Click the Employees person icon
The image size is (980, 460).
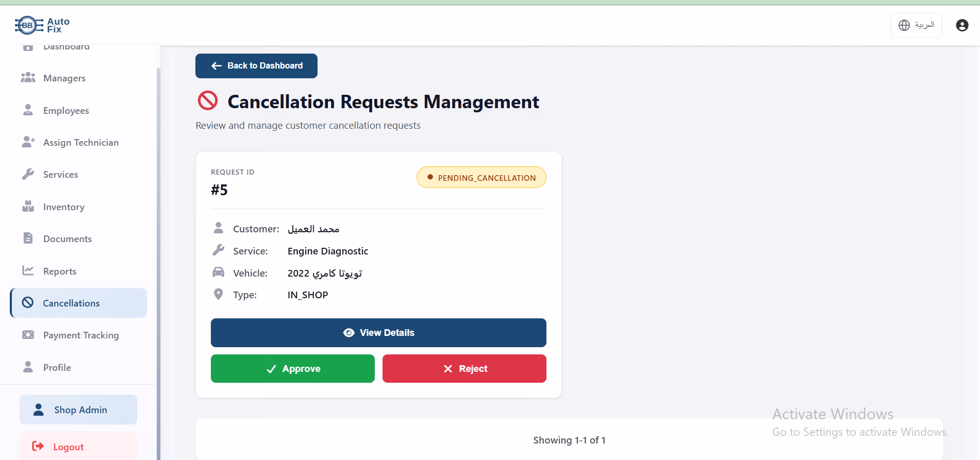click(x=28, y=110)
